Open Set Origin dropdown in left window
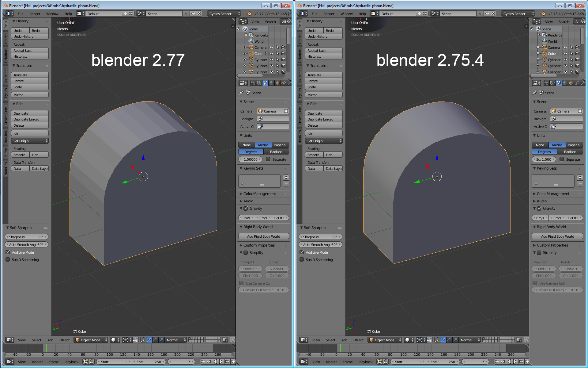The image size is (588, 368). (30, 141)
